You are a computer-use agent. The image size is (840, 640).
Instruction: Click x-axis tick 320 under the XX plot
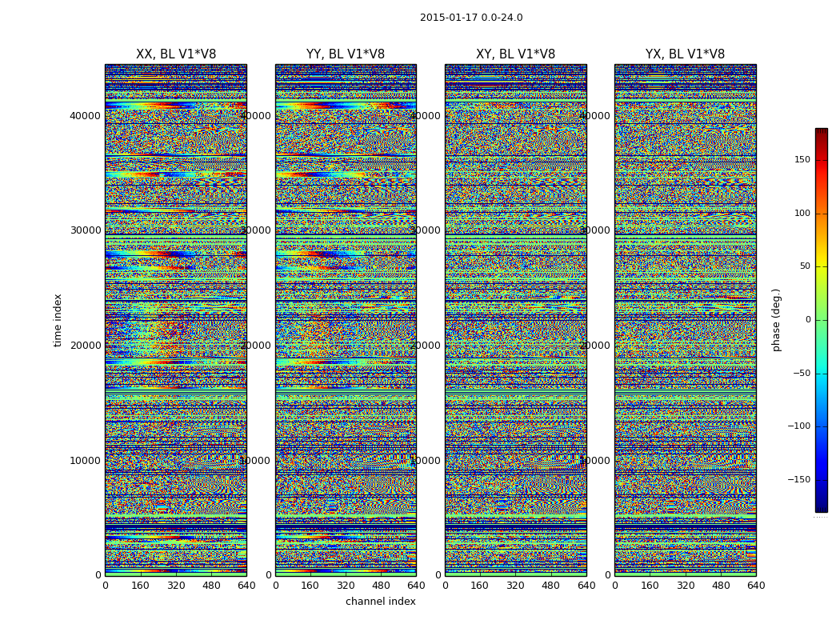pyautogui.click(x=176, y=586)
